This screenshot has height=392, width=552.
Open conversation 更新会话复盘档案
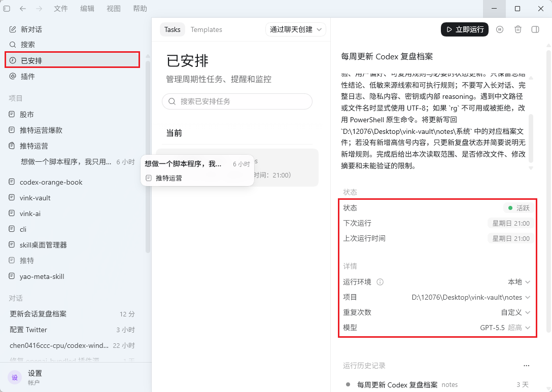click(x=72, y=314)
